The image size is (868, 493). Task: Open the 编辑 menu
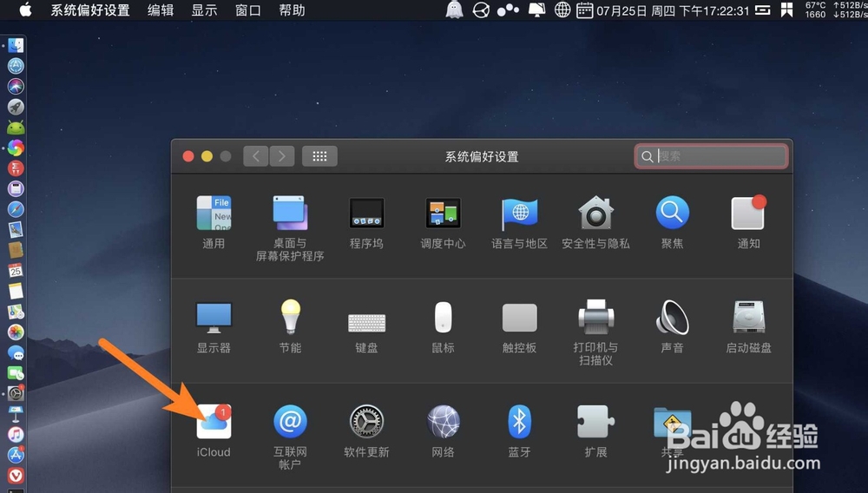click(x=161, y=10)
